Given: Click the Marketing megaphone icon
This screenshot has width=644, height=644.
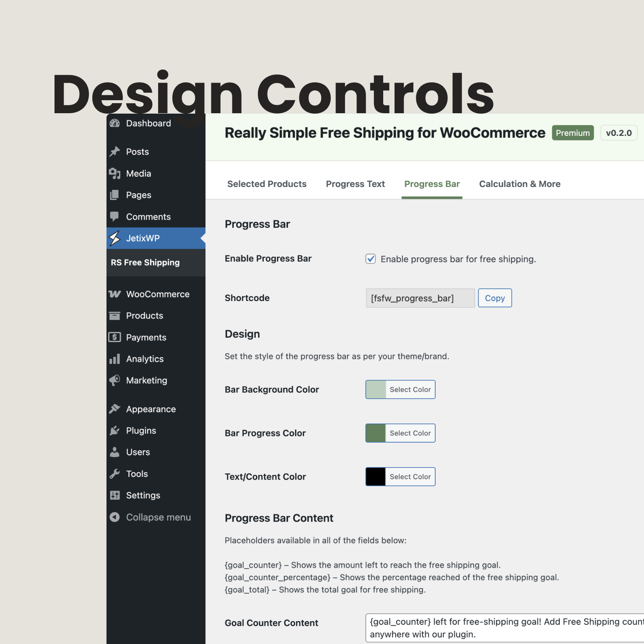Looking at the screenshot, I should pos(114,380).
